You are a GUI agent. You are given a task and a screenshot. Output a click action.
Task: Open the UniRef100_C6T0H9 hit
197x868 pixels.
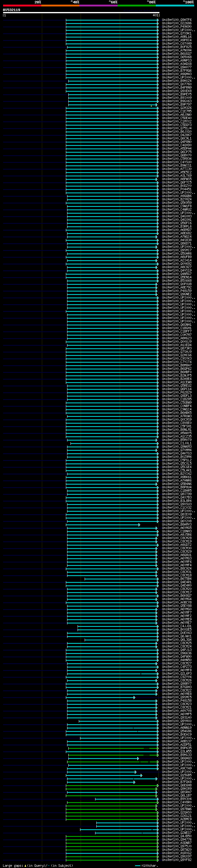176,43
